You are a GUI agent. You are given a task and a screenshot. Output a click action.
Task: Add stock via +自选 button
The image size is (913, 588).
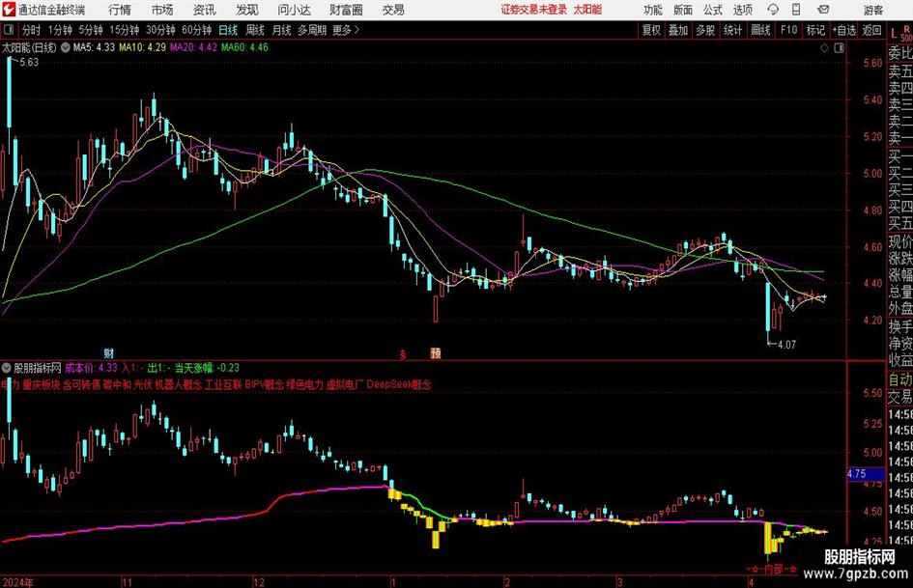point(844,30)
